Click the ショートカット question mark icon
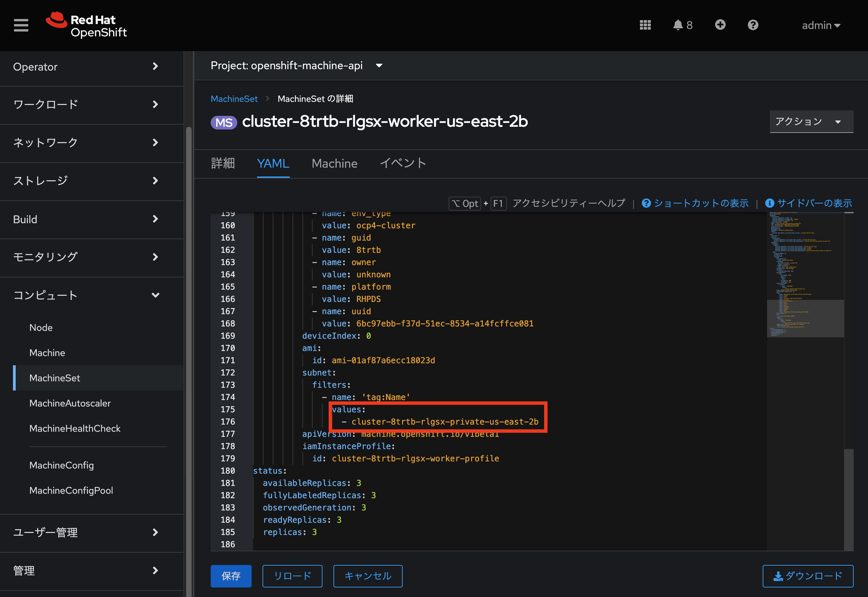868x597 pixels. pyautogui.click(x=646, y=203)
